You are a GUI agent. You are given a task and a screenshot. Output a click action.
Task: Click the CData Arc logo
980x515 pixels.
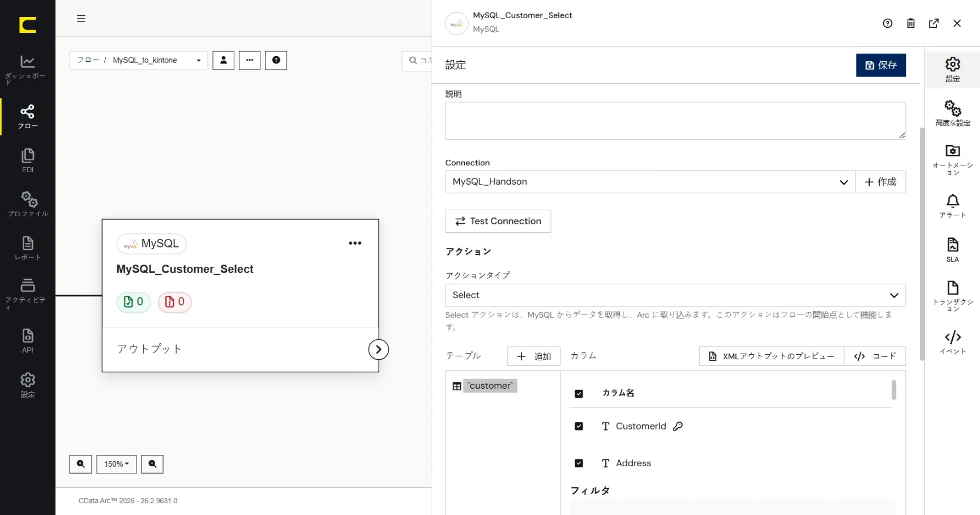(27, 25)
